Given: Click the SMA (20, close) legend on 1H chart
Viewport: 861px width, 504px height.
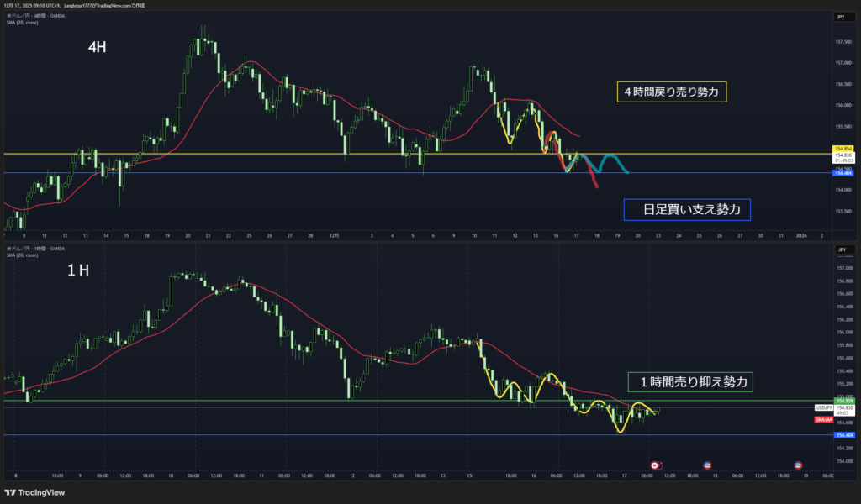Looking at the screenshot, I should (x=24, y=255).
